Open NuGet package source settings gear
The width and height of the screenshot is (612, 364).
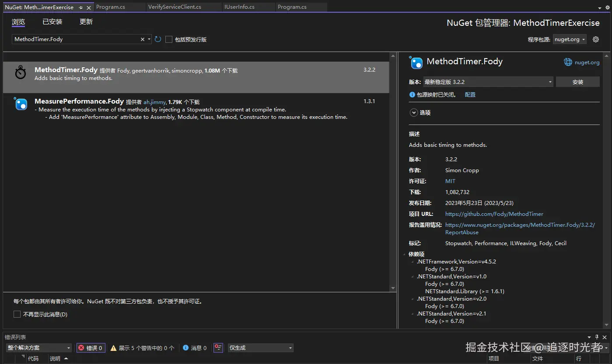pyautogui.click(x=595, y=39)
